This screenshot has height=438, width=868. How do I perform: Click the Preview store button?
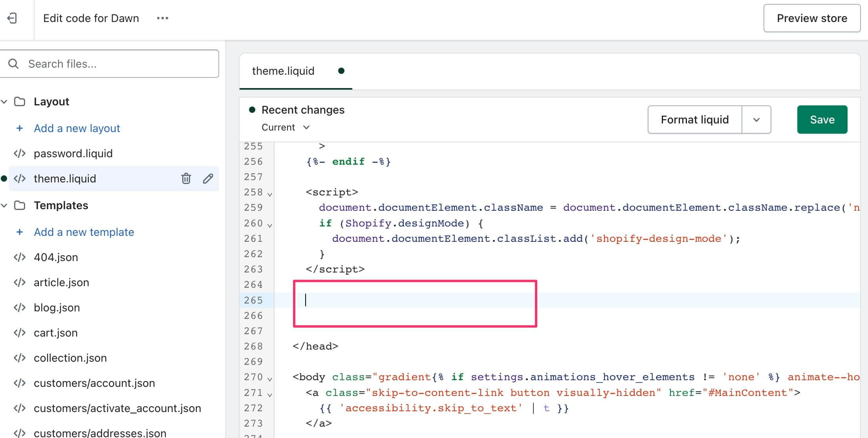(x=812, y=18)
